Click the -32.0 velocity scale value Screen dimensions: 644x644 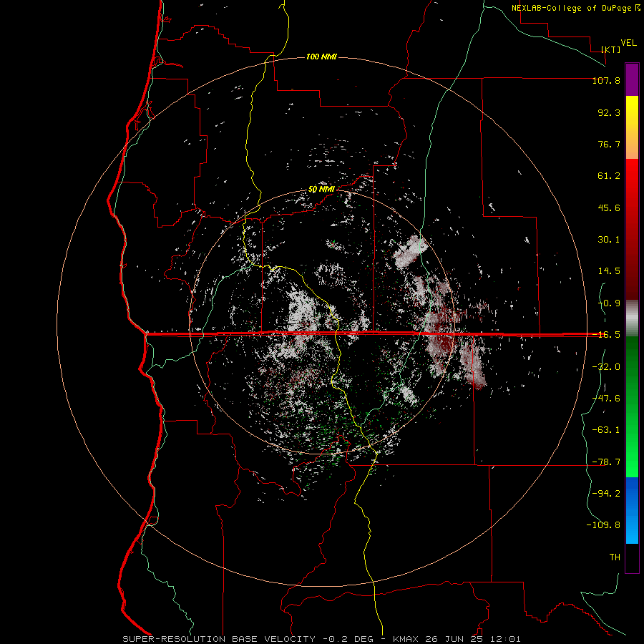(x=606, y=367)
